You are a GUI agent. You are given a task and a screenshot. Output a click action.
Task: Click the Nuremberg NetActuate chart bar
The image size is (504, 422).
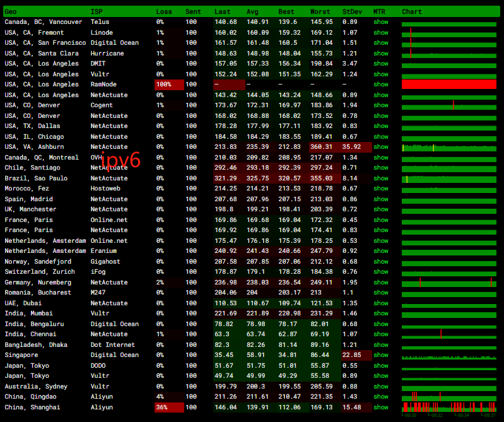[x=449, y=283]
